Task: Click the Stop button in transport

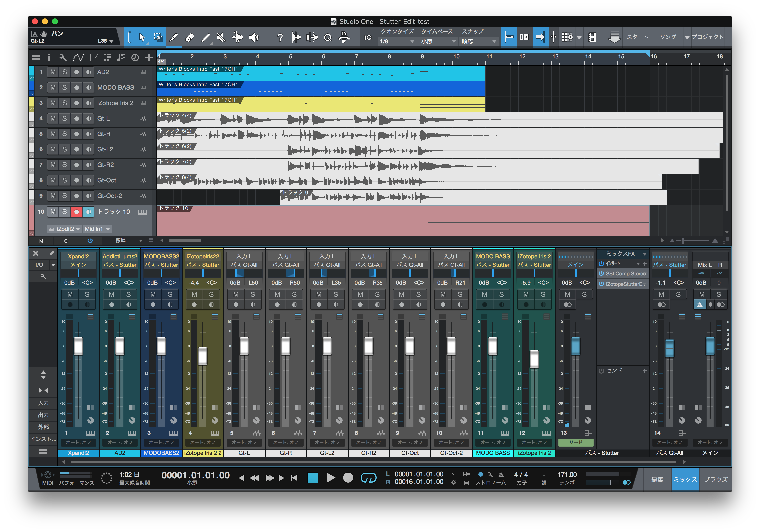Action: pyautogui.click(x=312, y=477)
